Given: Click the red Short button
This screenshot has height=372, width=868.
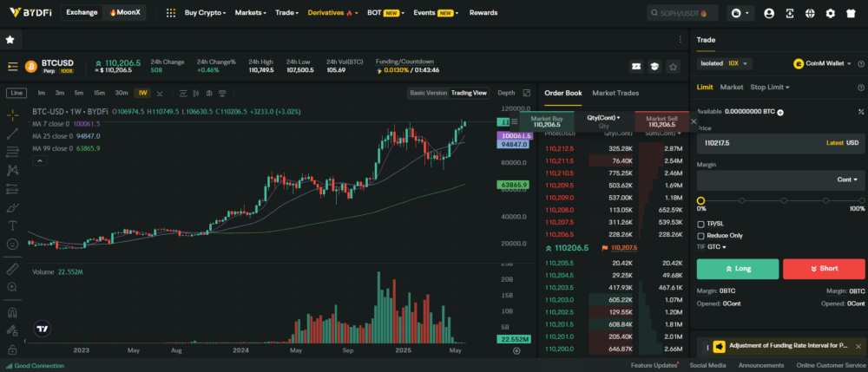Looking at the screenshot, I should click(x=824, y=269).
